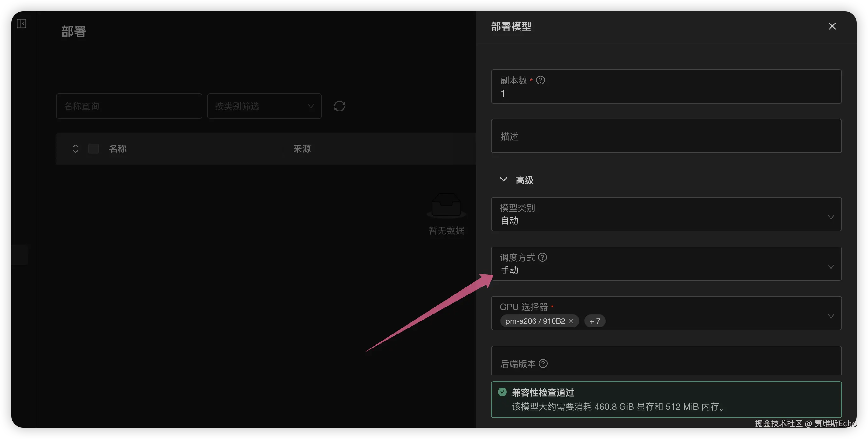Click the + 7 more GPUs tag
This screenshot has width=868, height=439.
[x=594, y=321]
